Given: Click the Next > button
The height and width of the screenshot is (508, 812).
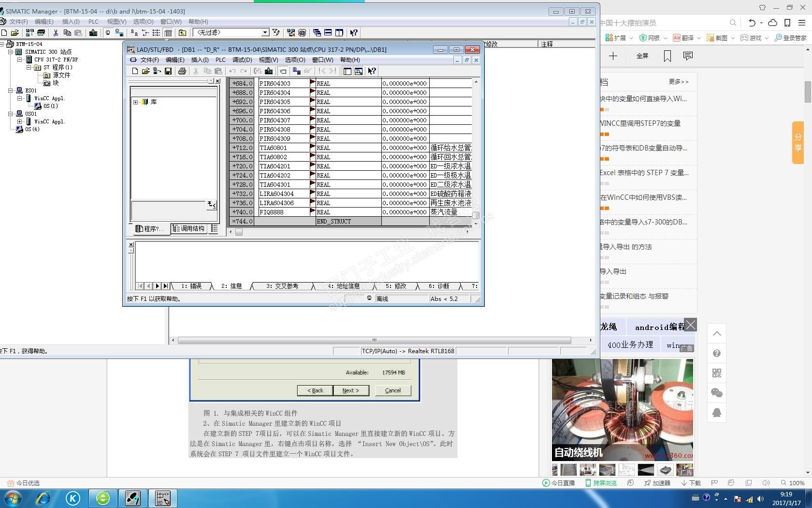Looking at the screenshot, I should pos(351,390).
